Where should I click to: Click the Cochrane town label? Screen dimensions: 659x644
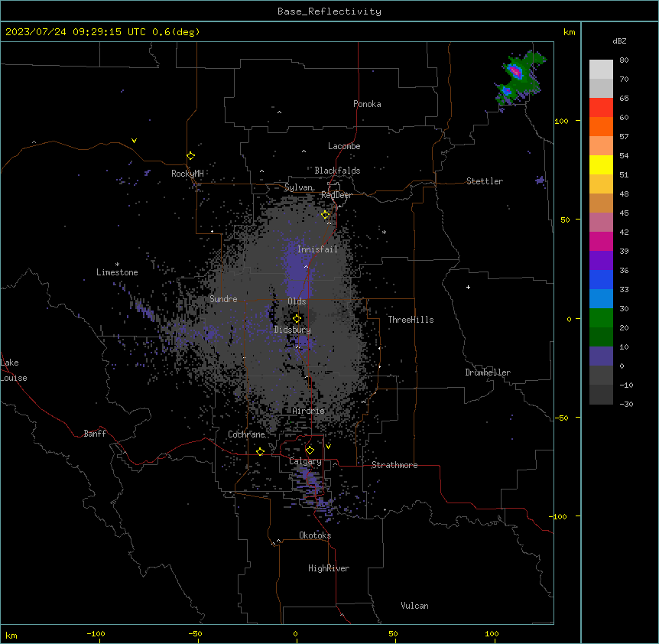246,434
